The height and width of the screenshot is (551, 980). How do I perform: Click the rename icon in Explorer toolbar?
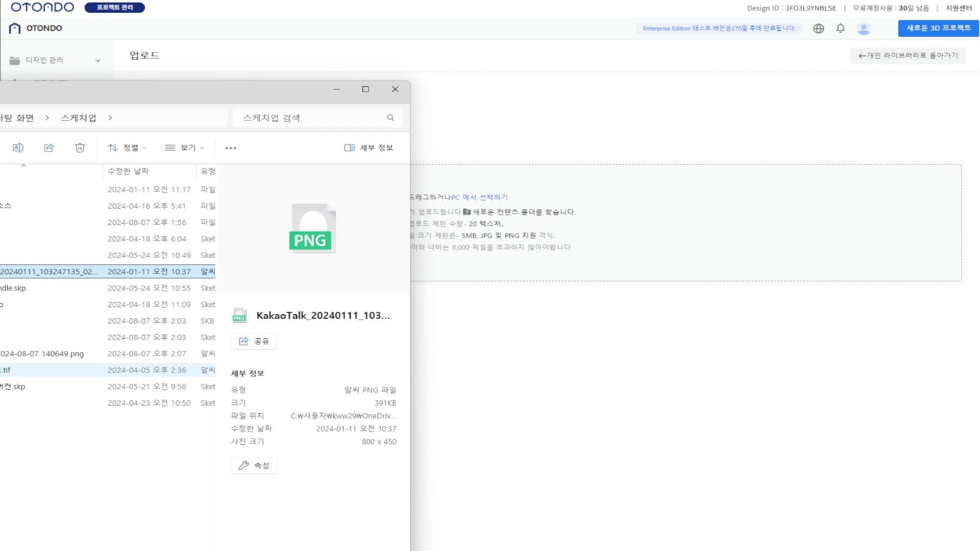pyautogui.click(x=18, y=147)
